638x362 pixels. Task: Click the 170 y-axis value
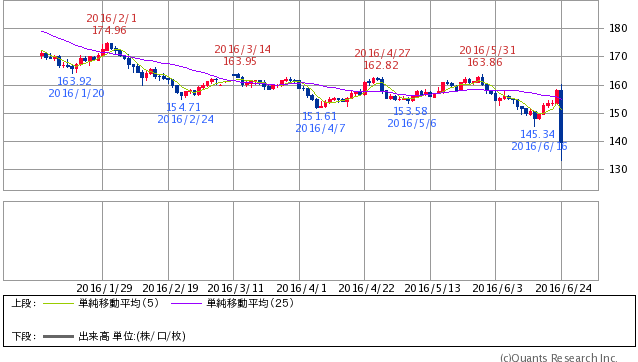618,57
